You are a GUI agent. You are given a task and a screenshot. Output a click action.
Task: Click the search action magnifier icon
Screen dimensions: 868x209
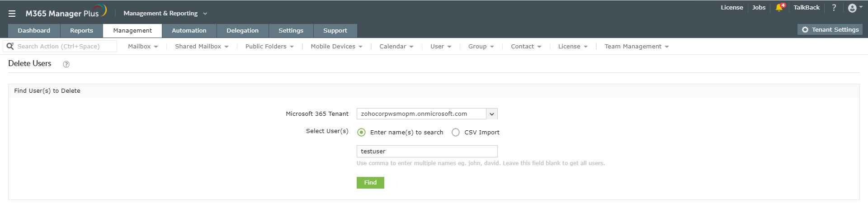click(x=10, y=46)
